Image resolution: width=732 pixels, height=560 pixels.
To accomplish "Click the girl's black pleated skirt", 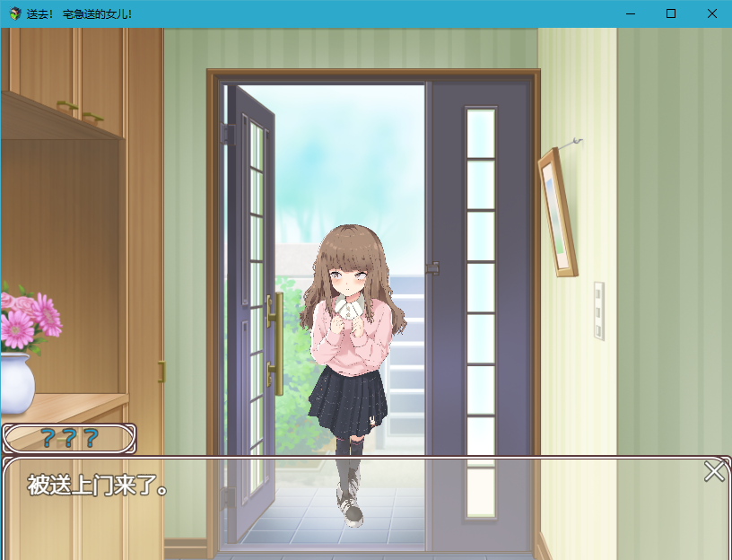I will click(x=348, y=403).
